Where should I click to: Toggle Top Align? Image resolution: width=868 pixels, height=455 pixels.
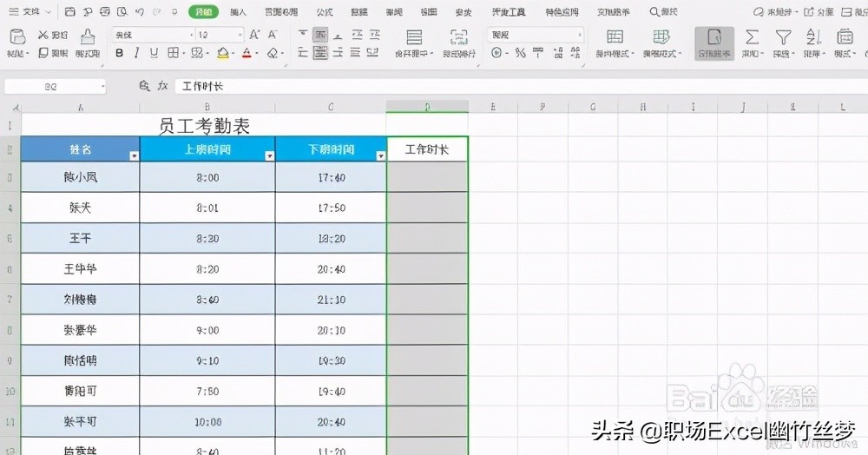point(303,35)
